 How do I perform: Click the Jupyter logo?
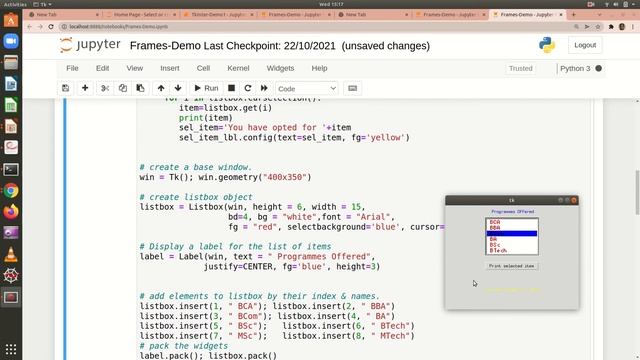click(x=90, y=45)
